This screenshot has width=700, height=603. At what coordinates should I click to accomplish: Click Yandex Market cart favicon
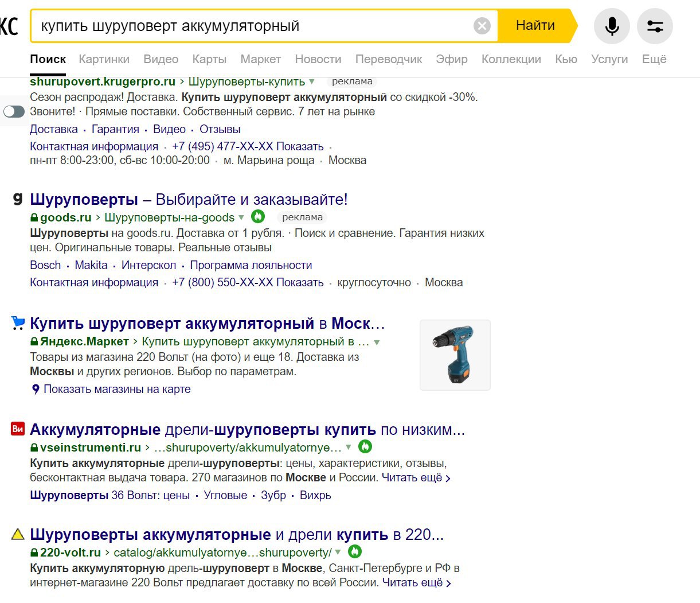click(18, 323)
